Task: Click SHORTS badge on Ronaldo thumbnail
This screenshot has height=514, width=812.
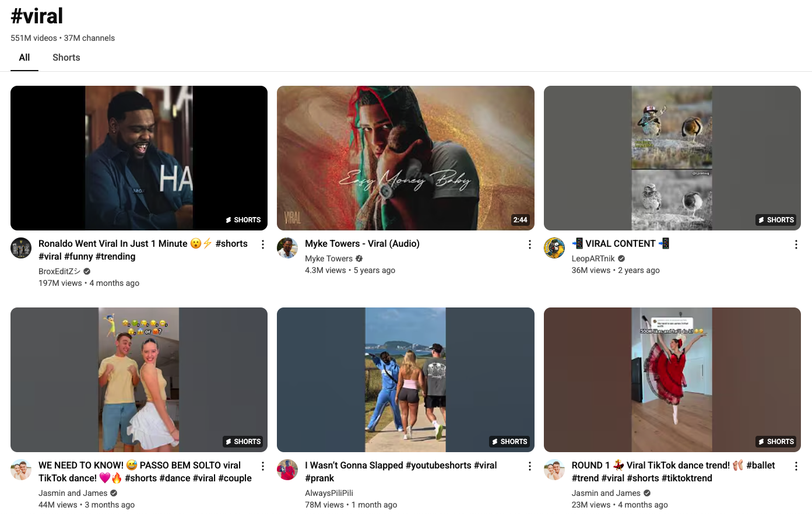Action: pyautogui.click(x=243, y=220)
